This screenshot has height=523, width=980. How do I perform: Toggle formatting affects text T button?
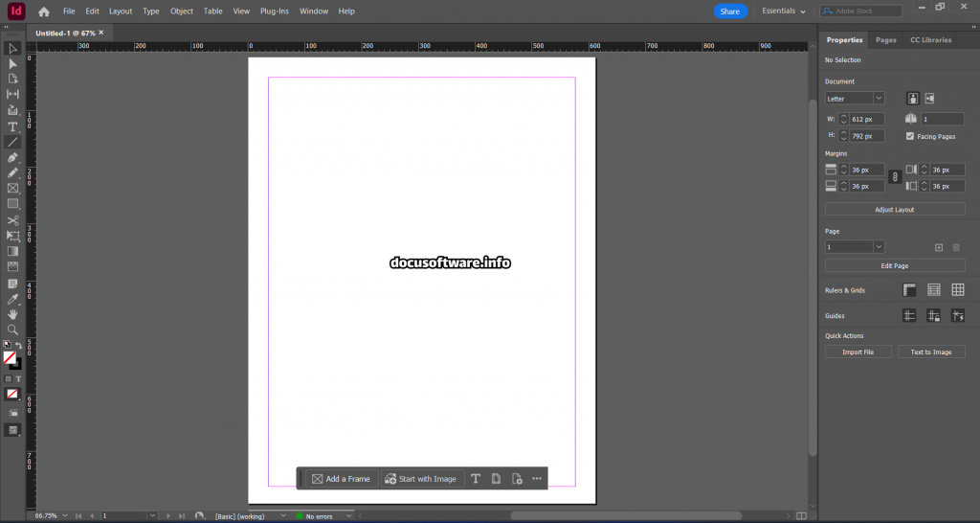[x=18, y=379]
